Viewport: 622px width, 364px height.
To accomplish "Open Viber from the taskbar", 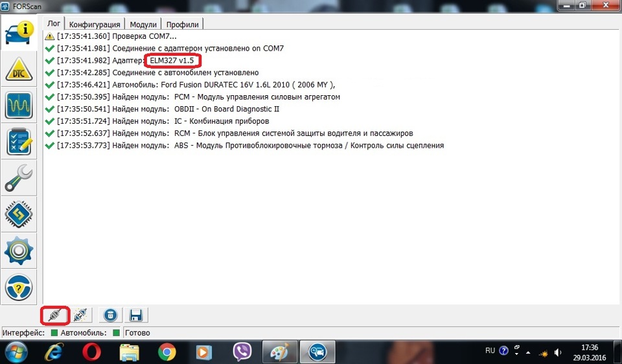I will click(x=242, y=352).
